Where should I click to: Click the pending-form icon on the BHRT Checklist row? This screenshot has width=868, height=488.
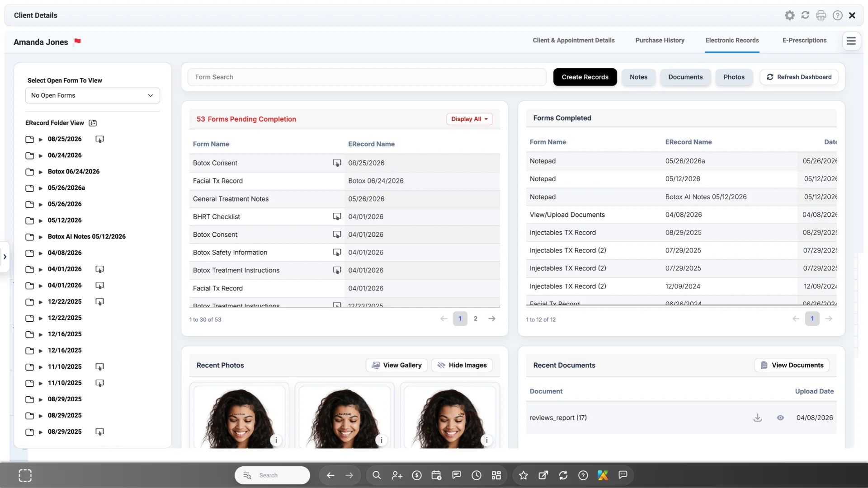(x=337, y=216)
